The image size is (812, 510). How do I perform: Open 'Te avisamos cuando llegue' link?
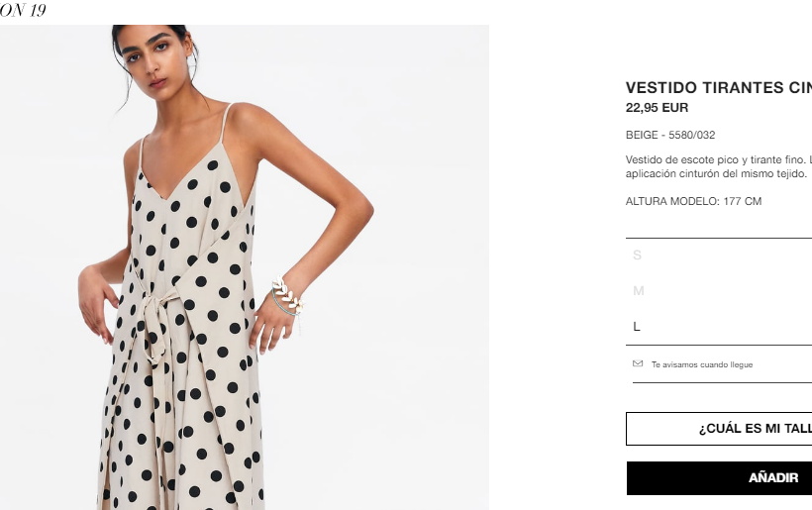coord(702,364)
